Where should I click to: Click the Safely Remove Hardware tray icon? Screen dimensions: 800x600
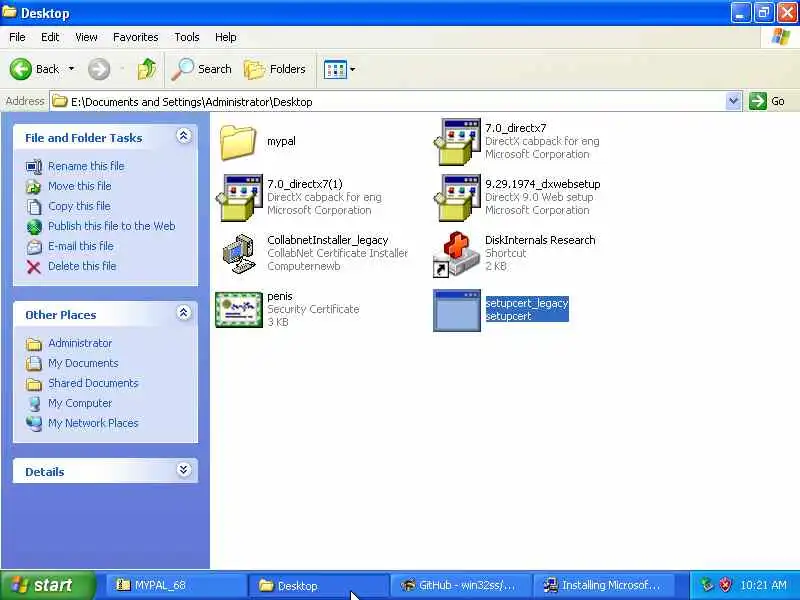point(707,585)
